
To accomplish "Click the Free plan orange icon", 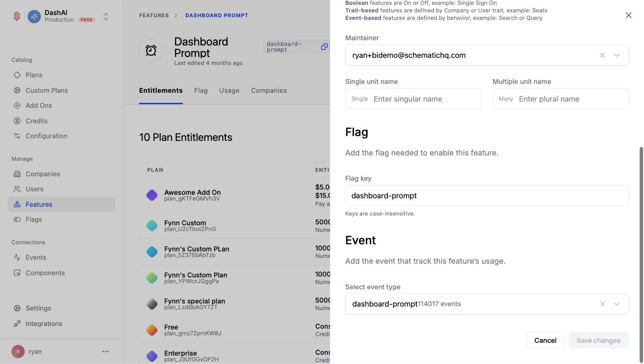I will 152,330.
